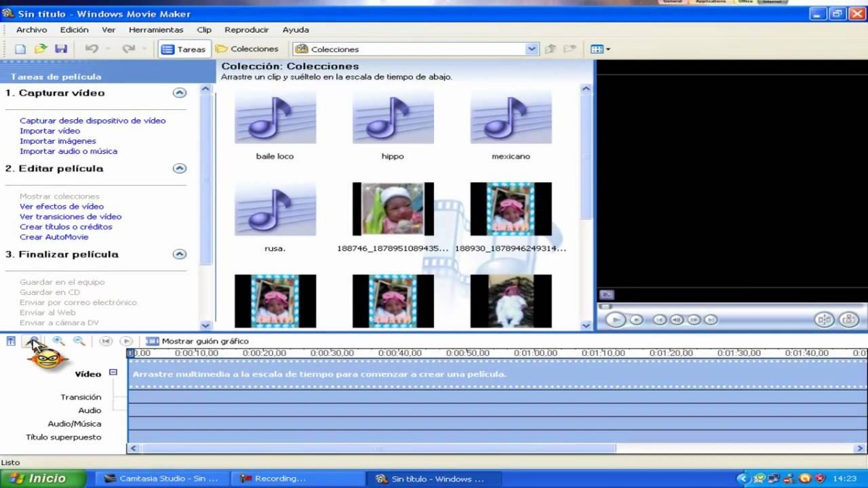Save the project using the floppy disk icon
Viewport: 868px width, 488px height.
pos(61,49)
